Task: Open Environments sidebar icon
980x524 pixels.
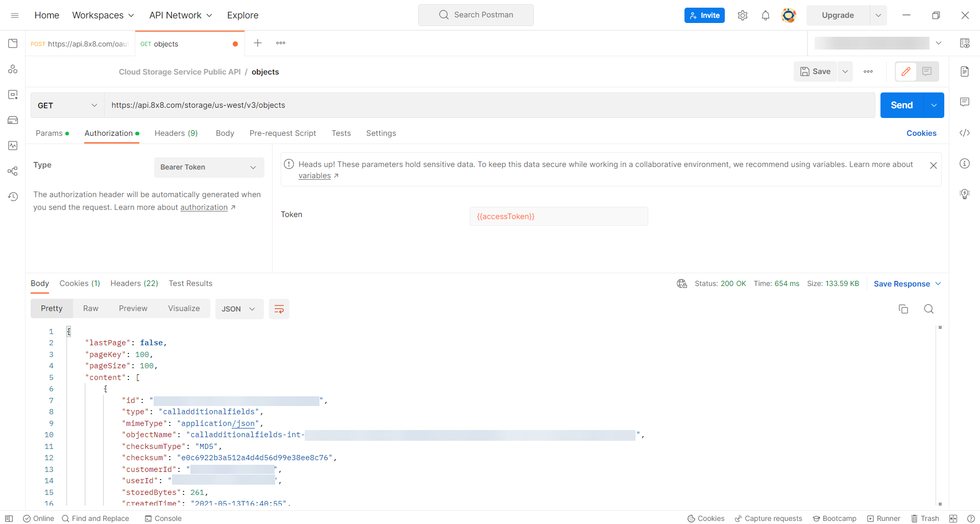Action: coord(13,94)
